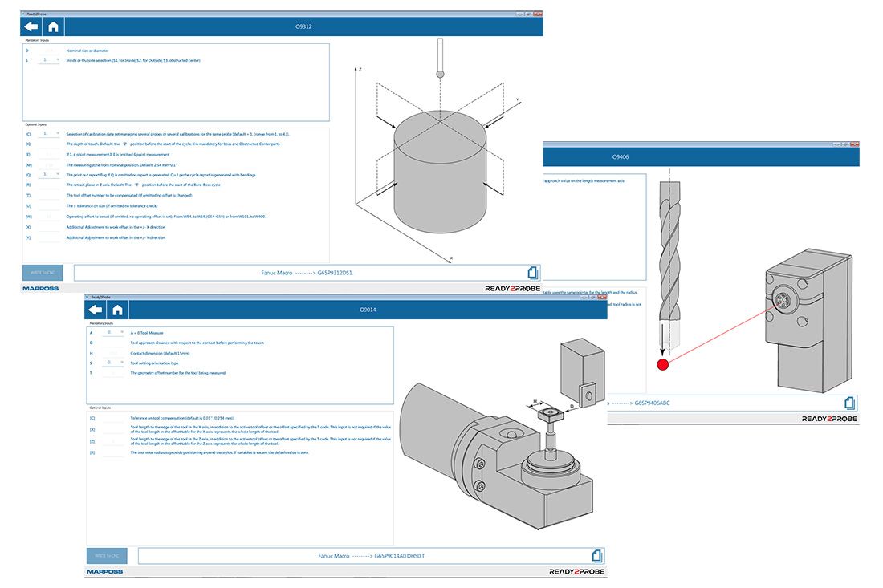Focus [R] tool nose radius field in O9014
The image size is (883, 588).
click(x=113, y=452)
